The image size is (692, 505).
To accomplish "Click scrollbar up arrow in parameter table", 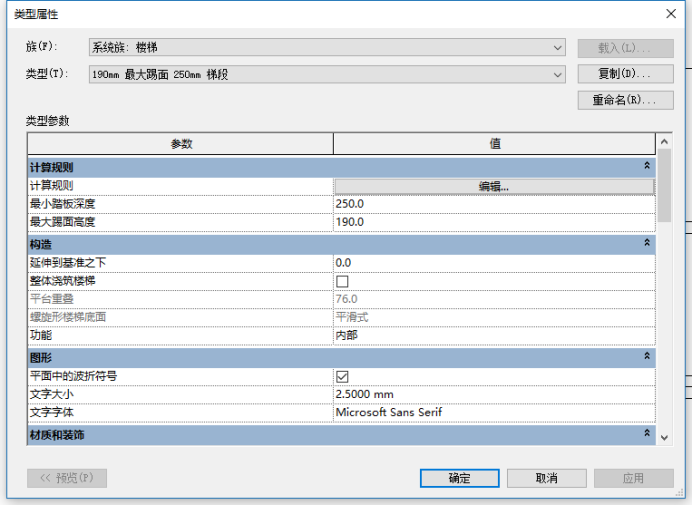I will click(664, 142).
